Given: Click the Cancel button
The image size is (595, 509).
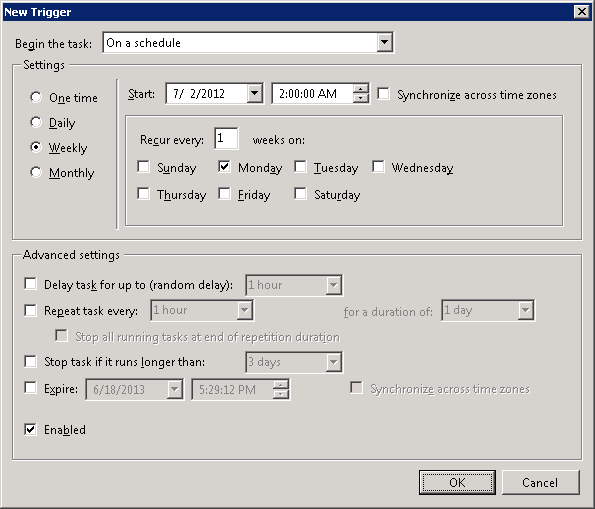Looking at the screenshot, I should 540,482.
